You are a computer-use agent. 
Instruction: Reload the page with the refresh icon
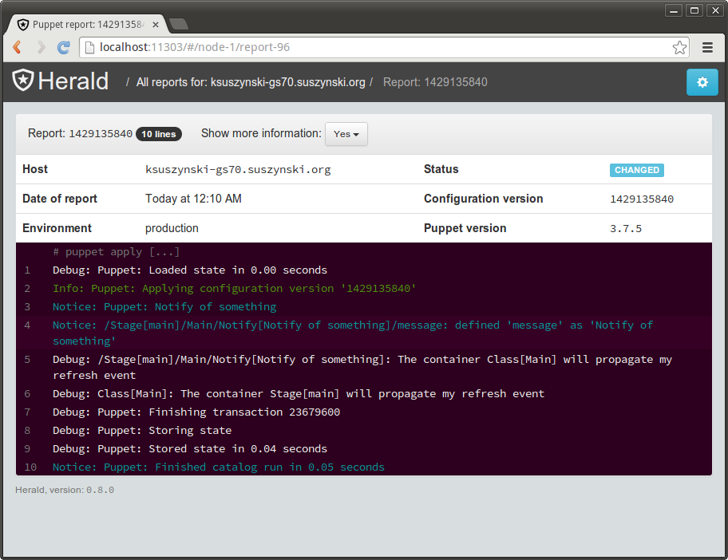tap(64, 47)
